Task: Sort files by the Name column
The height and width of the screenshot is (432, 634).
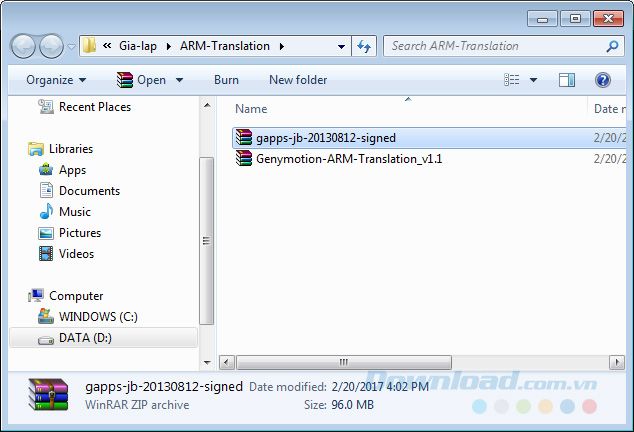Action: click(251, 109)
